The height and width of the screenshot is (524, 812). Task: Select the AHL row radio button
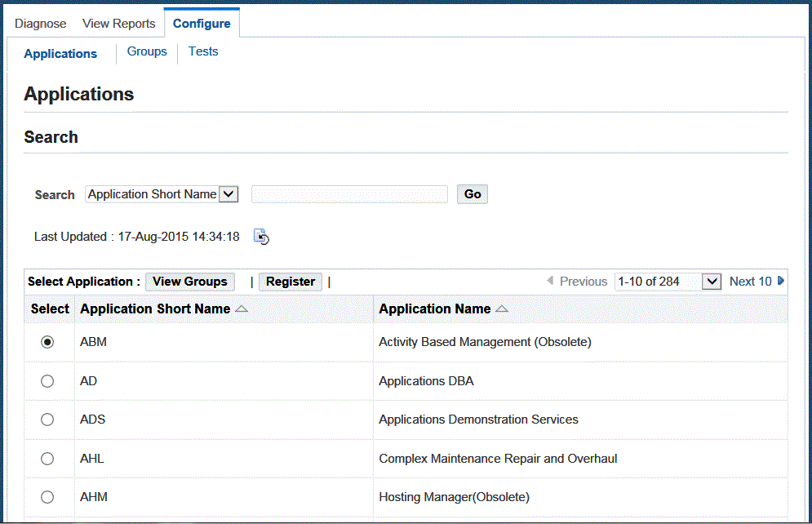(x=47, y=459)
